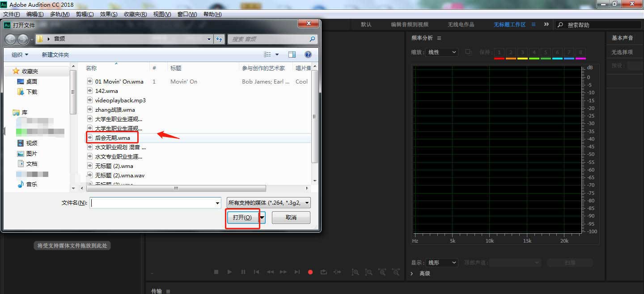Open dialog help question-mark icon
Image resolution: width=644 pixels, height=294 pixels.
[308, 55]
